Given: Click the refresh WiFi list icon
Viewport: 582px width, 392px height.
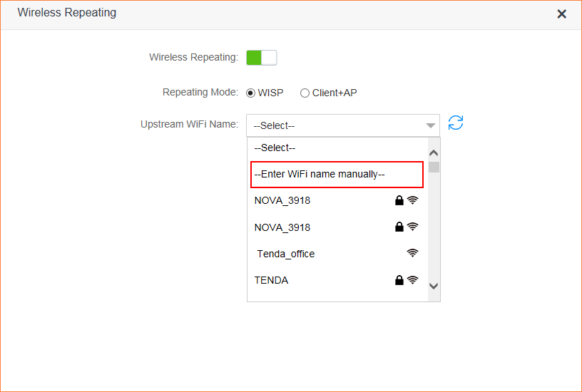Looking at the screenshot, I should [456, 123].
